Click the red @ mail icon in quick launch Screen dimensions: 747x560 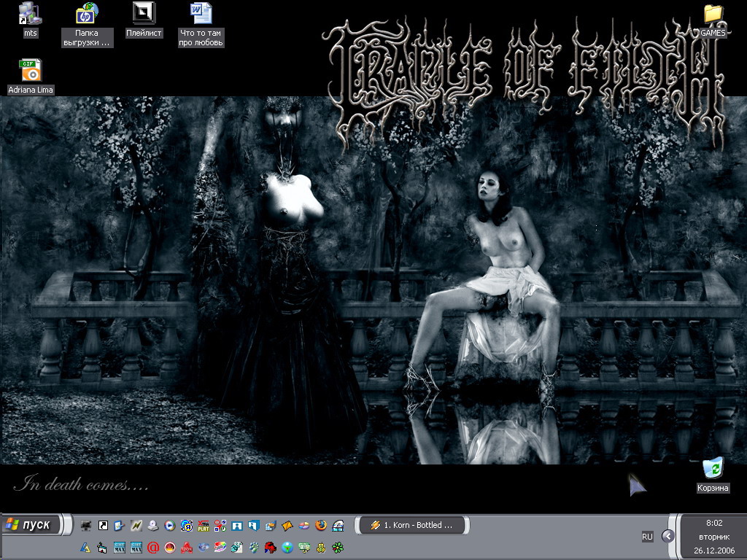153,547
